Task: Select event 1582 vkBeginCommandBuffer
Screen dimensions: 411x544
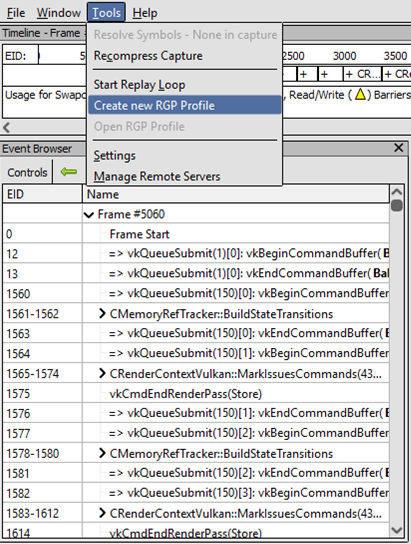Action: tap(196, 493)
